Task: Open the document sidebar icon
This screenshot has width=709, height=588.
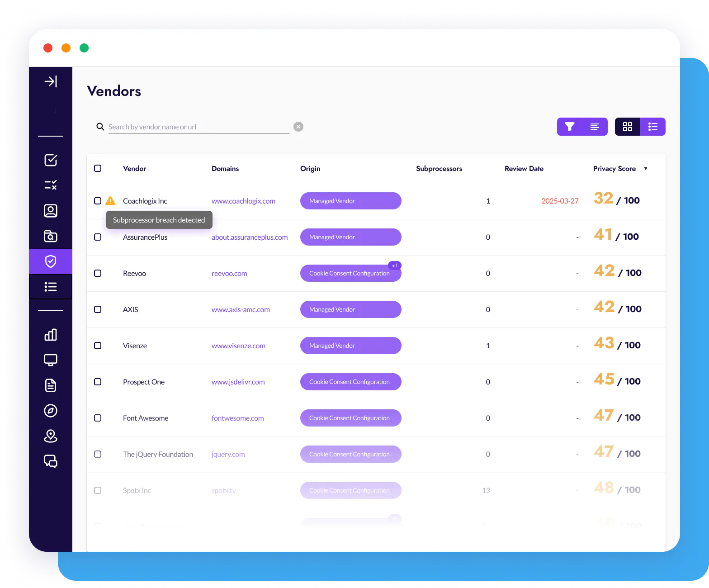Action: [51, 385]
